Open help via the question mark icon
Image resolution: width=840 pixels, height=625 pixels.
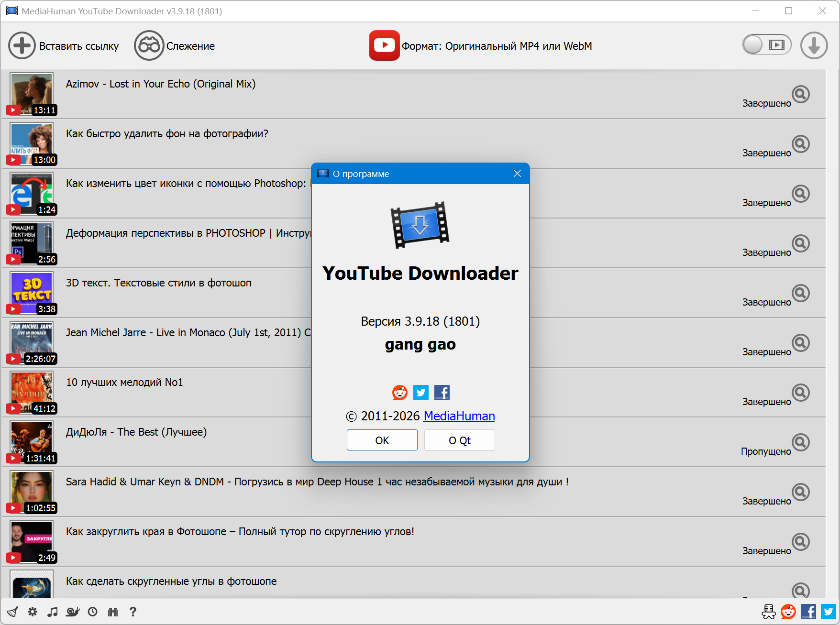[133, 612]
